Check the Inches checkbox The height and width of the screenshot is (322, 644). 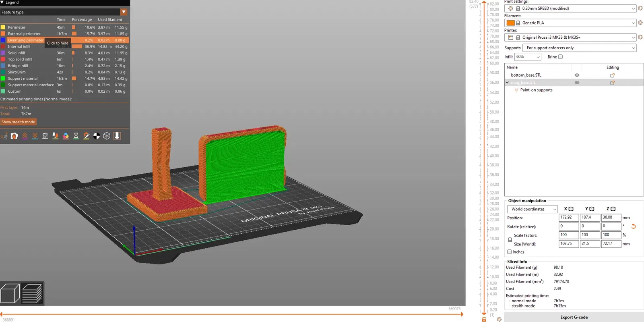point(510,252)
